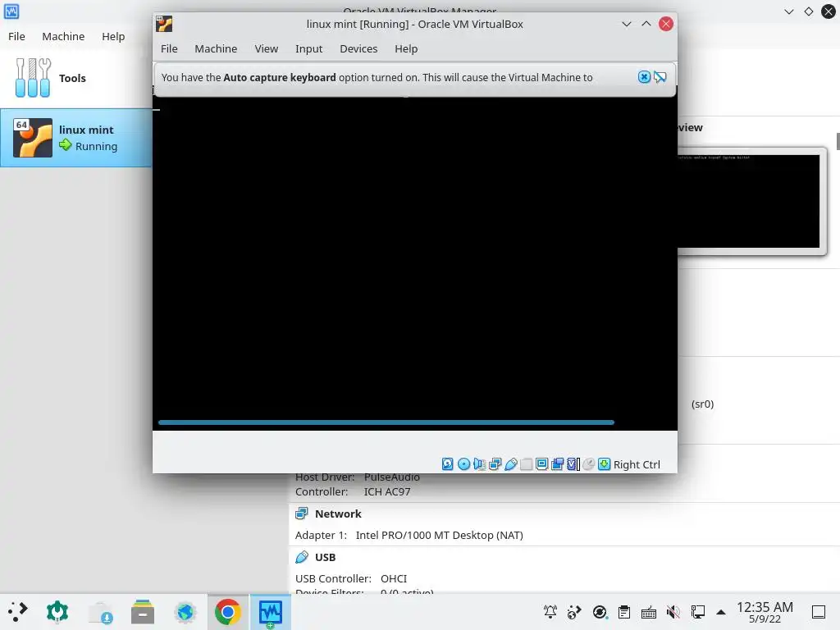Open File menu in VirtualBox Manager
This screenshot has height=630, width=840.
coord(16,36)
